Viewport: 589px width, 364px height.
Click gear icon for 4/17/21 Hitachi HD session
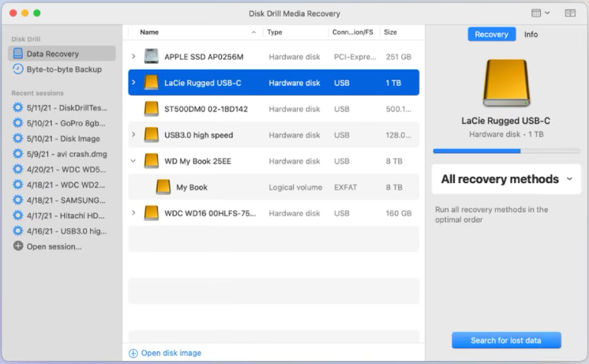(17, 216)
